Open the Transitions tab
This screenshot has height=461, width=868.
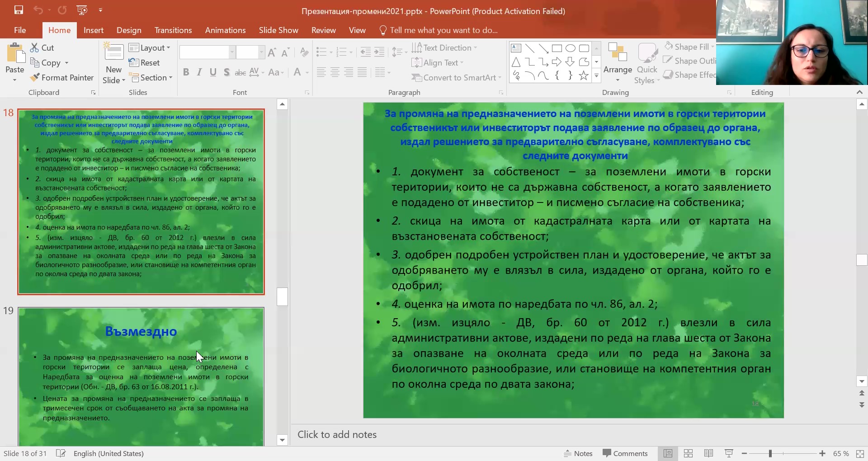pyautogui.click(x=173, y=30)
